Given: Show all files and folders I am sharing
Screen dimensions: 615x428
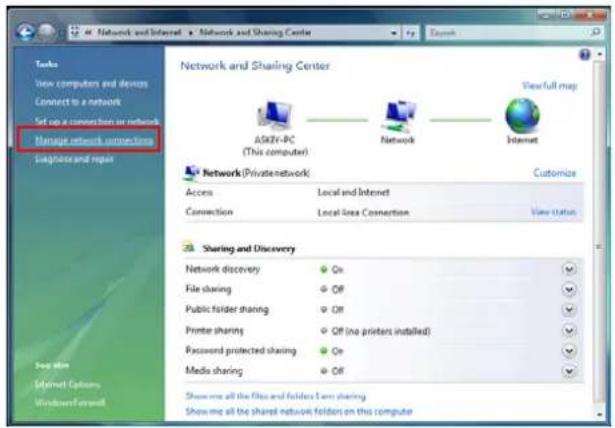Looking at the screenshot, I should tap(275, 396).
